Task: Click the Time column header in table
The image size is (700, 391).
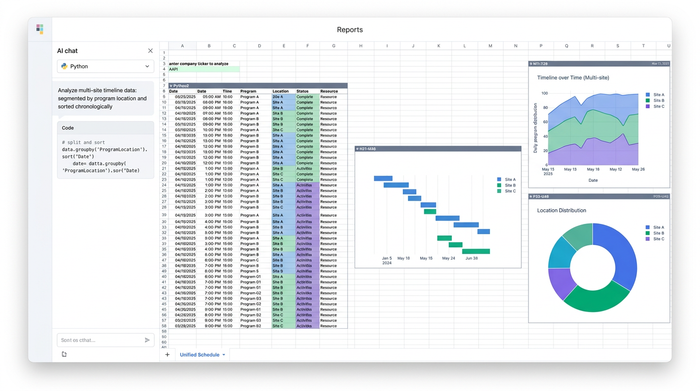Action: tap(230, 91)
